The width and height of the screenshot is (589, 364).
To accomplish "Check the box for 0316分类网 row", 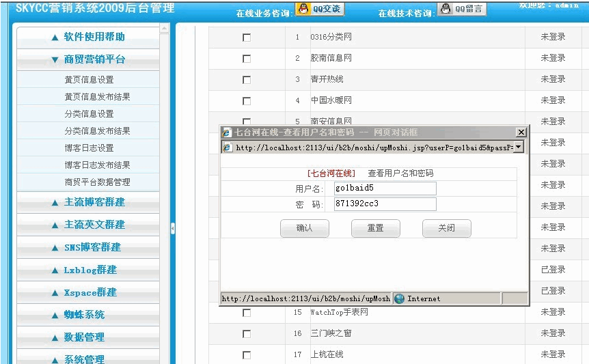I will (x=247, y=38).
